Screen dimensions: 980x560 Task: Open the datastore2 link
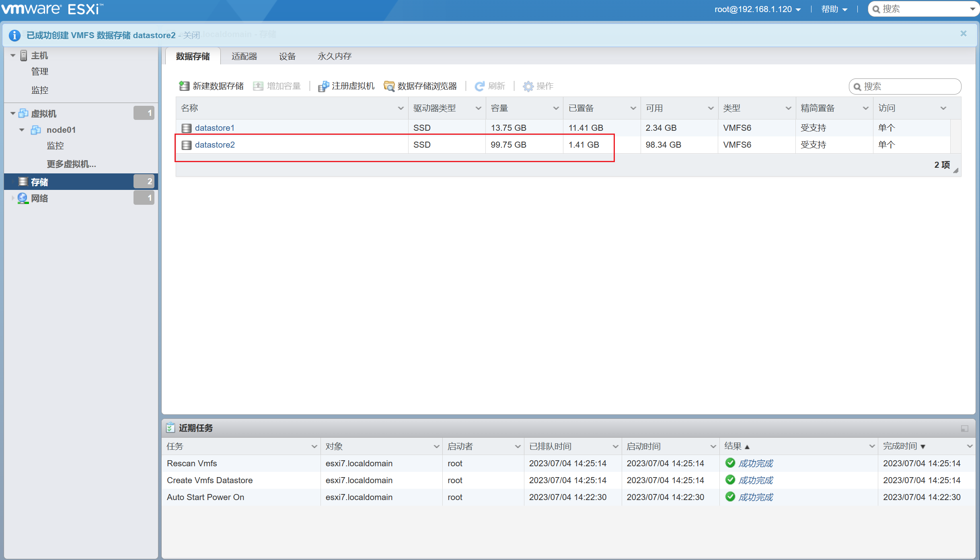215,145
